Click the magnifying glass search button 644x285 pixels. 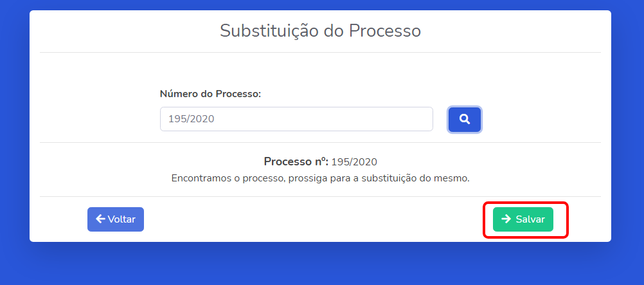coord(465,120)
